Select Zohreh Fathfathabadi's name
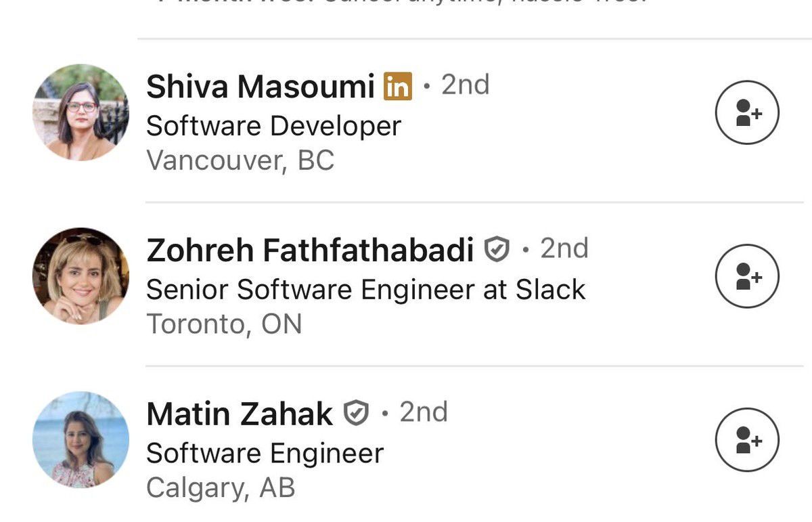 (310, 250)
